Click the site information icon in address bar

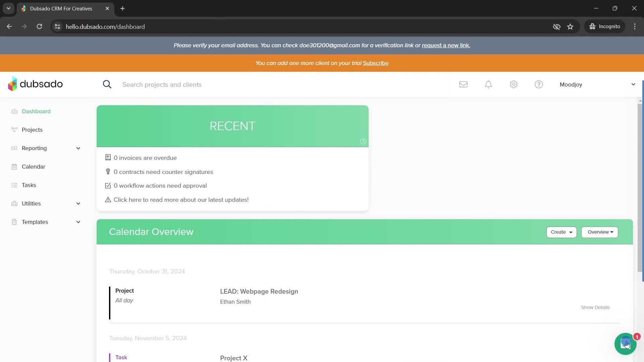coord(57,26)
